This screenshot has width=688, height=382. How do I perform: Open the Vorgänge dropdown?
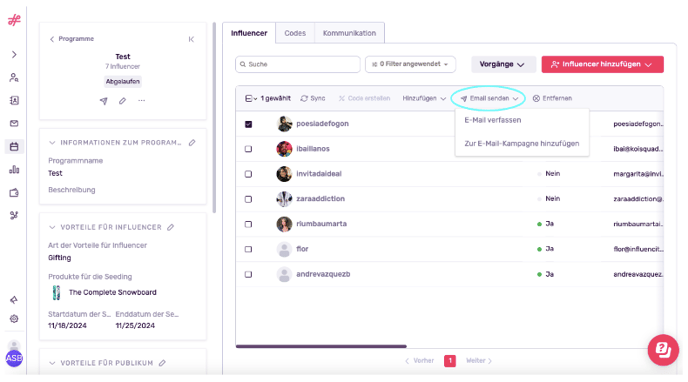(503, 64)
